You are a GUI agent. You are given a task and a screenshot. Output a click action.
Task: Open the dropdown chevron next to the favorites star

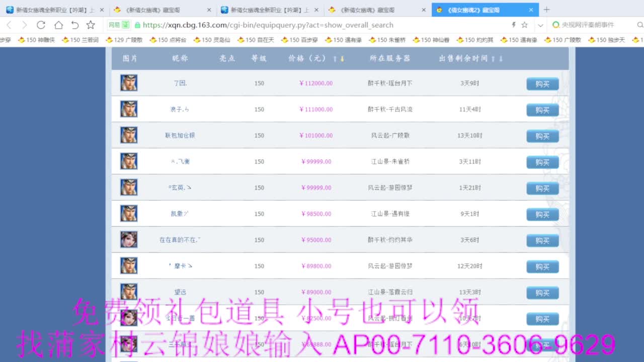540,25
